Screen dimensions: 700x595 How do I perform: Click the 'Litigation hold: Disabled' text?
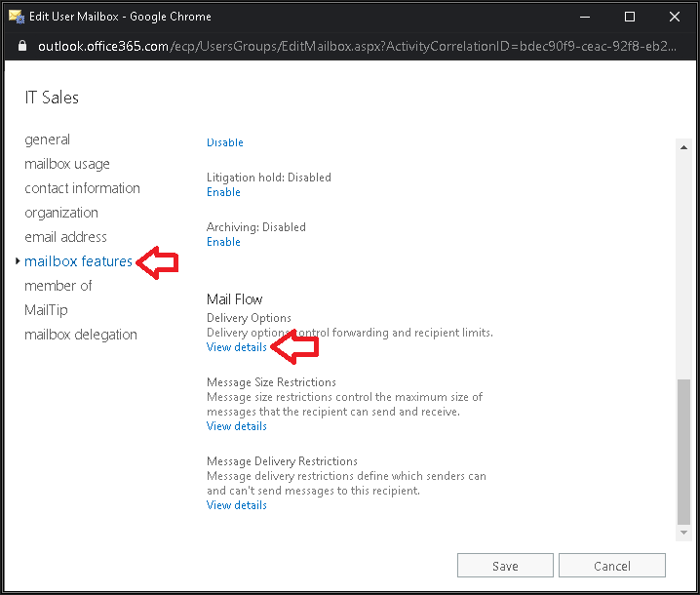point(269,178)
